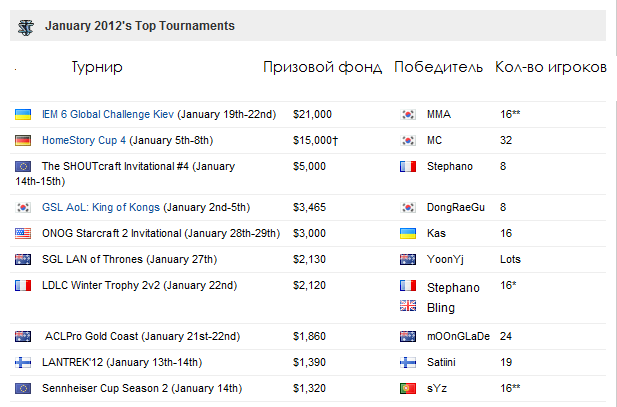Screen dimensions: 617x407
Task: Click the French flag beside LDLC Winter Trophy
Action: tap(23, 285)
